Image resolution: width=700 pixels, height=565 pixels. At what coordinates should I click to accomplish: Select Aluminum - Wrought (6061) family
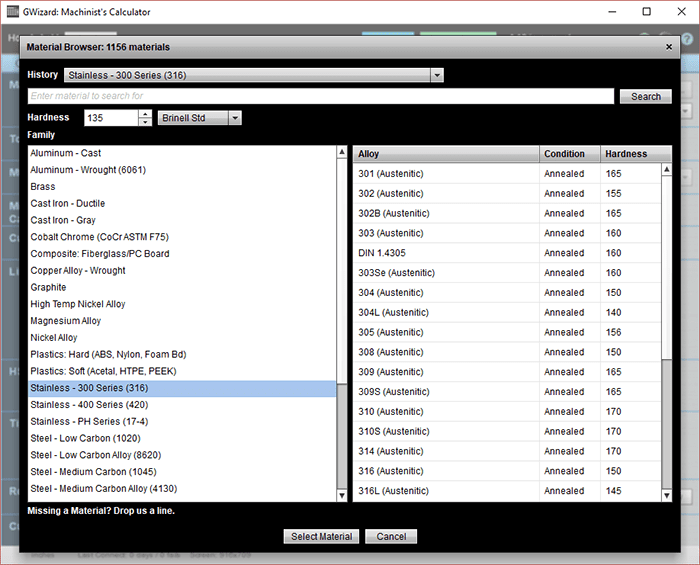(x=182, y=170)
